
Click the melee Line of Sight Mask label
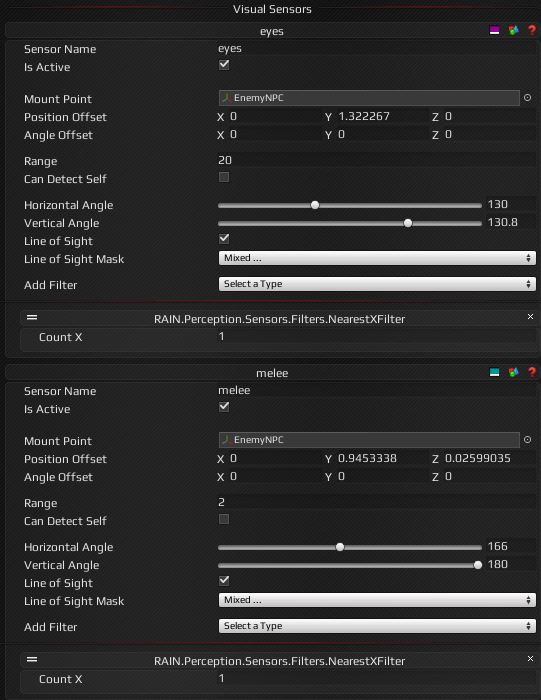click(x=74, y=601)
